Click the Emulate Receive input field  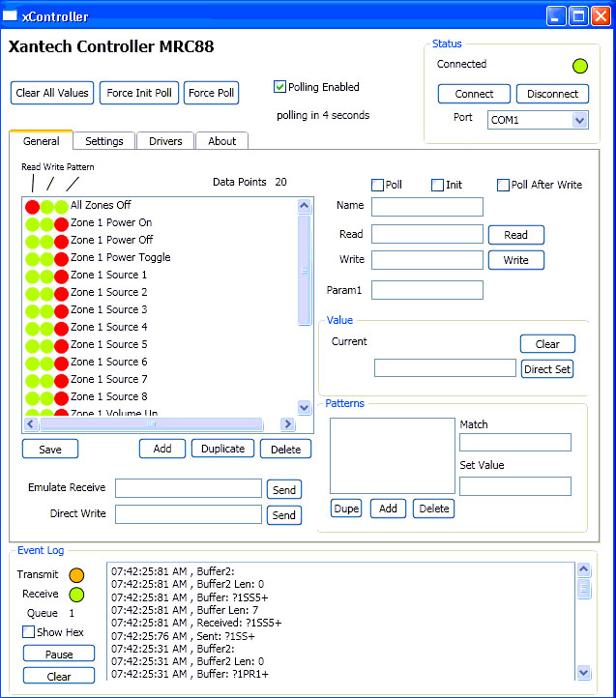click(x=189, y=488)
